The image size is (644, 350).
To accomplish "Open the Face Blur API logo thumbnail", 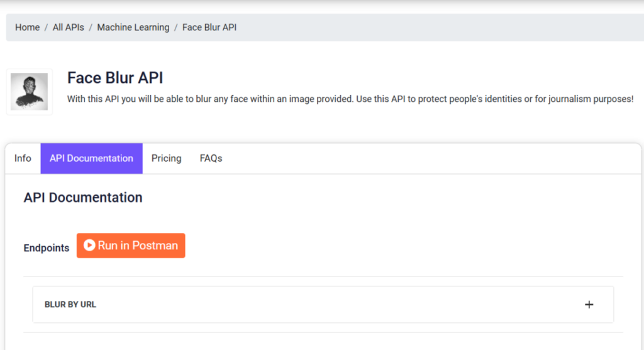I will click(x=29, y=92).
